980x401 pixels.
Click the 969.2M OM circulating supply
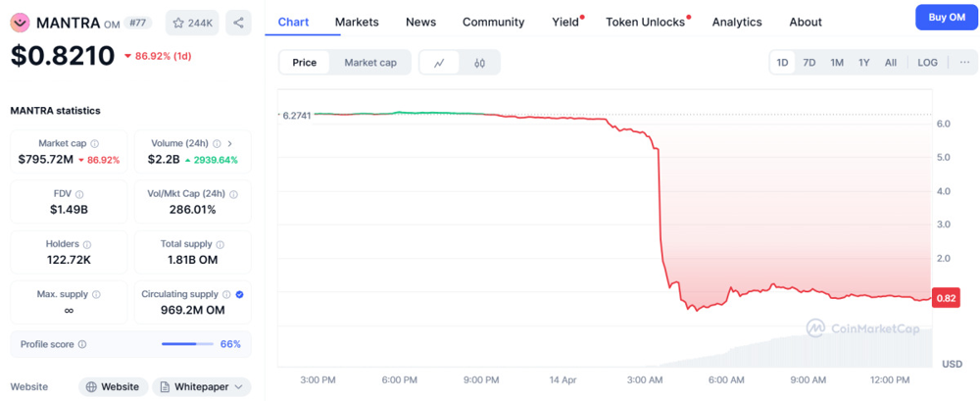(x=192, y=310)
